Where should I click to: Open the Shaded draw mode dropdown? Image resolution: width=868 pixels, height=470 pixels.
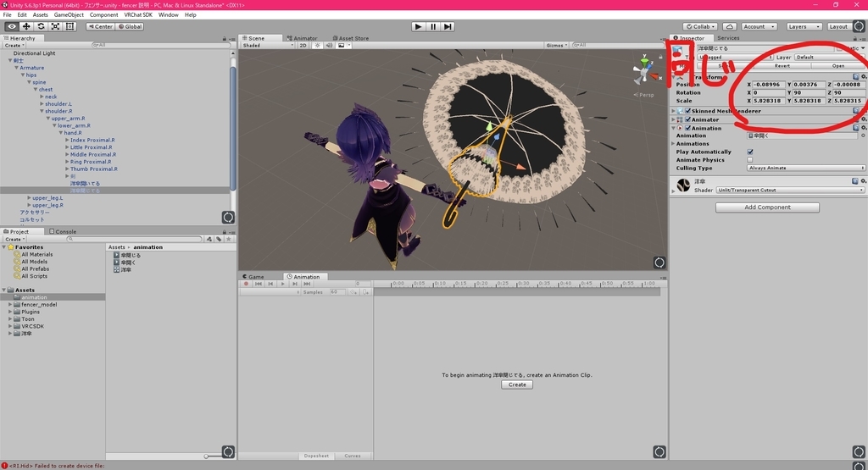point(268,46)
